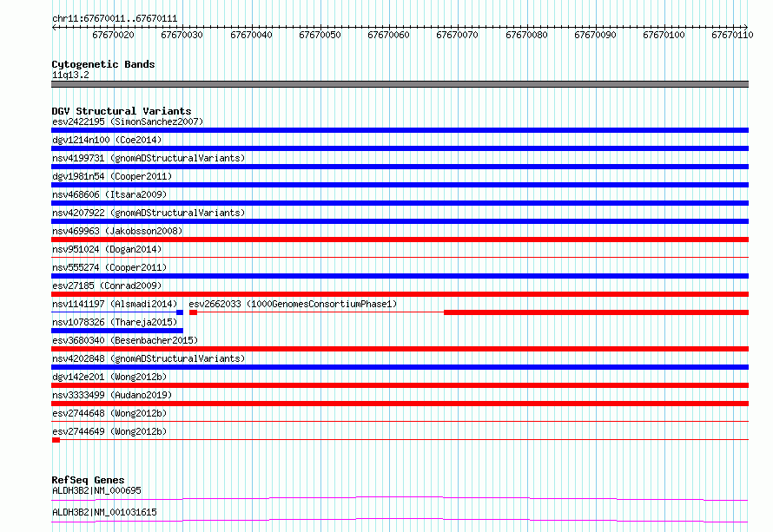Click the short blue bar under nsv1078326
The image size is (773, 532).
pyautogui.click(x=117, y=331)
